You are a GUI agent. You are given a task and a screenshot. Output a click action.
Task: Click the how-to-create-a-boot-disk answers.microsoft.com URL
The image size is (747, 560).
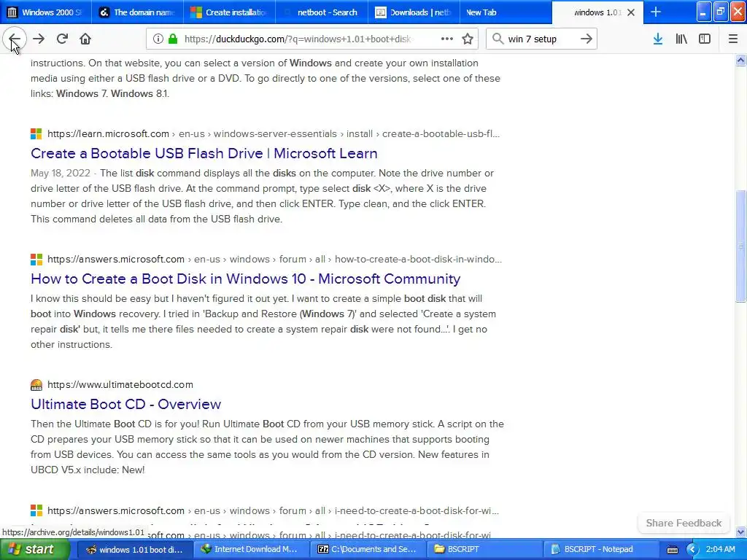[x=274, y=259]
